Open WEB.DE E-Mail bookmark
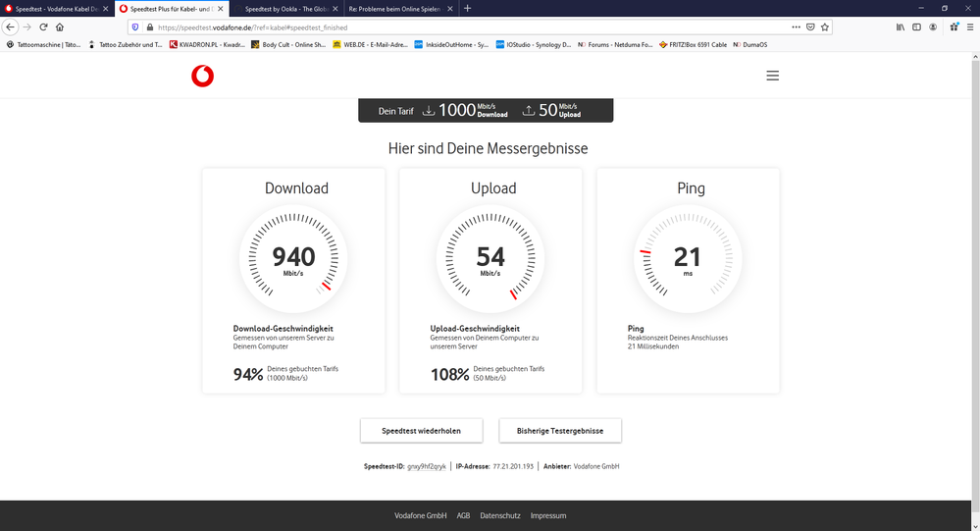980x531 pixels. coord(370,44)
